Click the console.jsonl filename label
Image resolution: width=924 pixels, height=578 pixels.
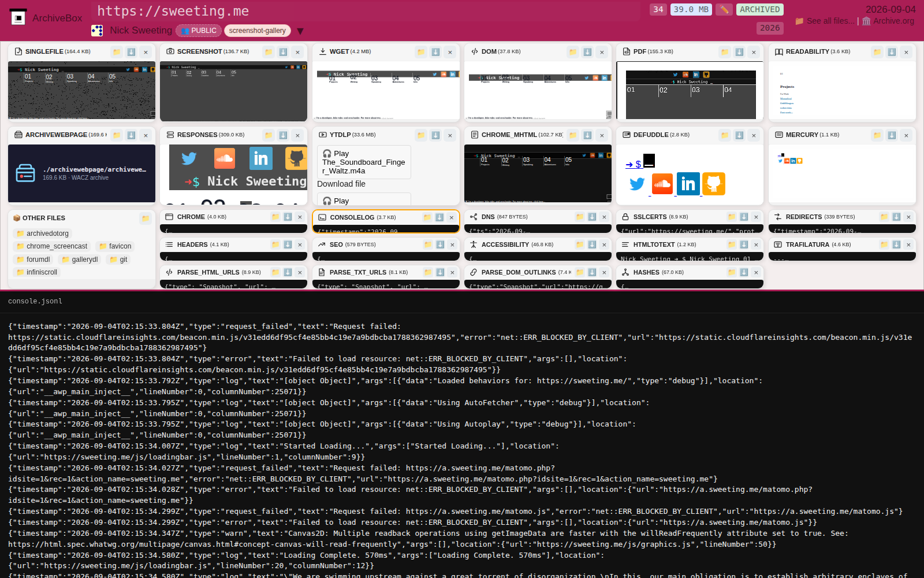click(35, 301)
